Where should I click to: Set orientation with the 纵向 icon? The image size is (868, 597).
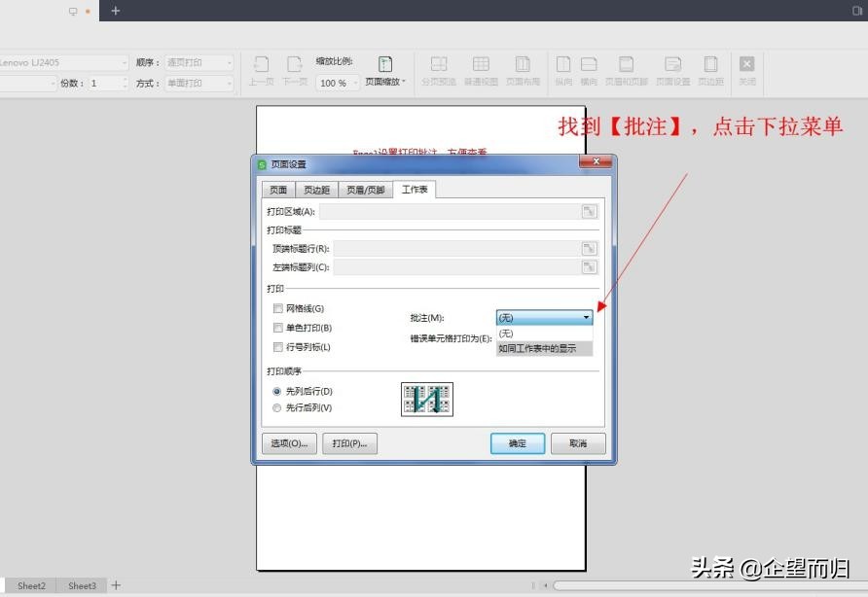pos(562,68)
